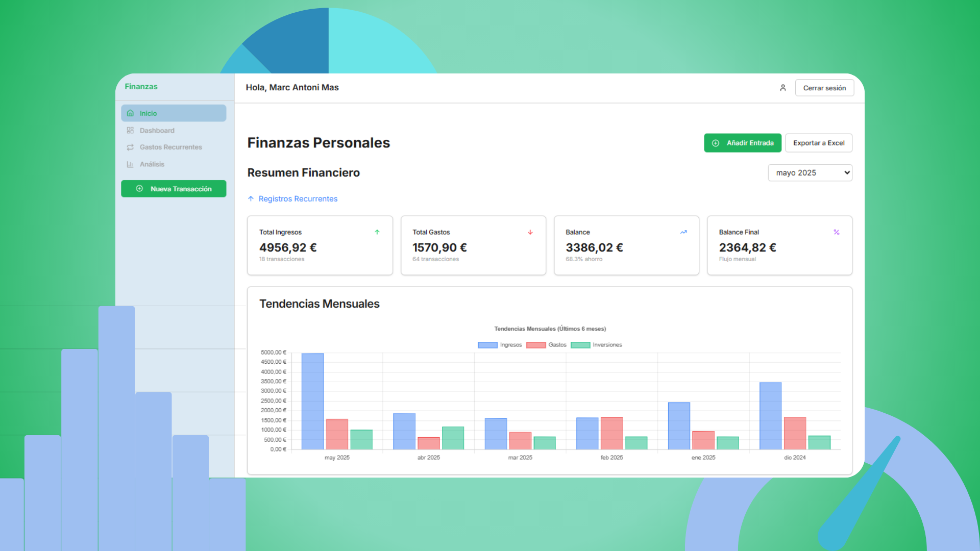Toggle the Gastos series in the chart legend

[556, 344]
